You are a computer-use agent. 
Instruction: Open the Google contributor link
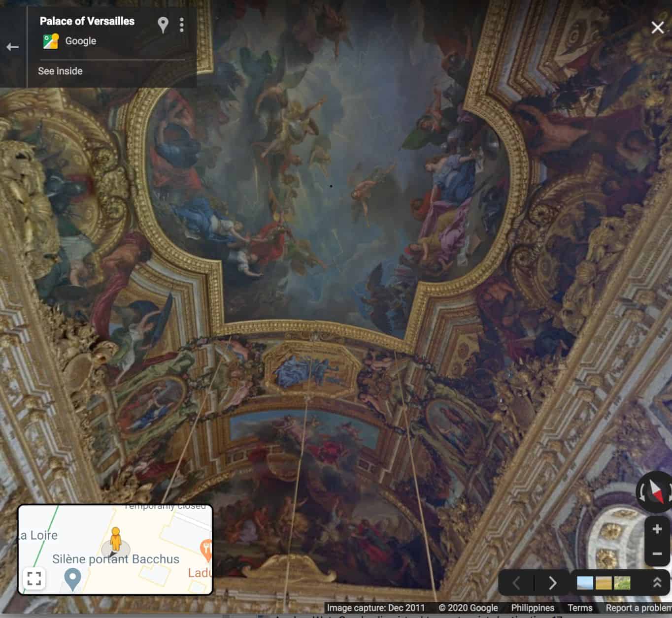pos(81,41)
